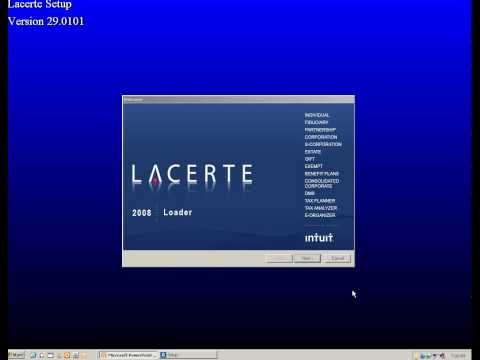This screenshot has height=360, width=480.
Task: Click the INDIVIDUAL module text
Action: (317, 115)
